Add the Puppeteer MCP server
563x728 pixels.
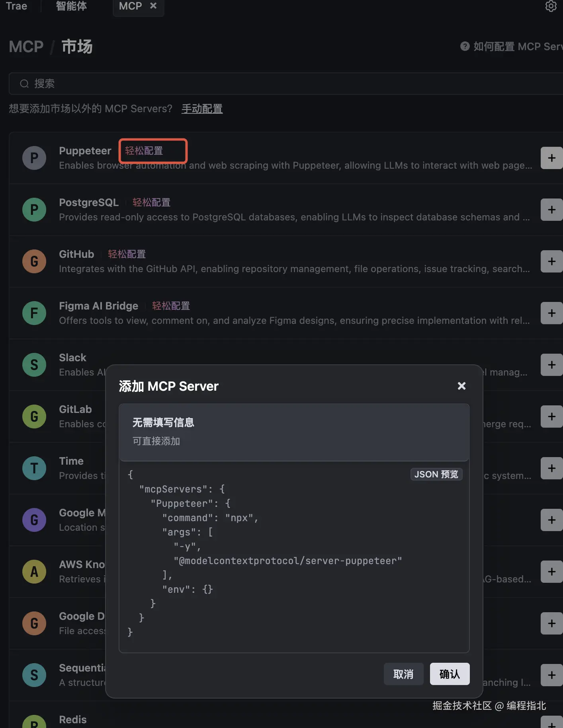coord(551,158)
